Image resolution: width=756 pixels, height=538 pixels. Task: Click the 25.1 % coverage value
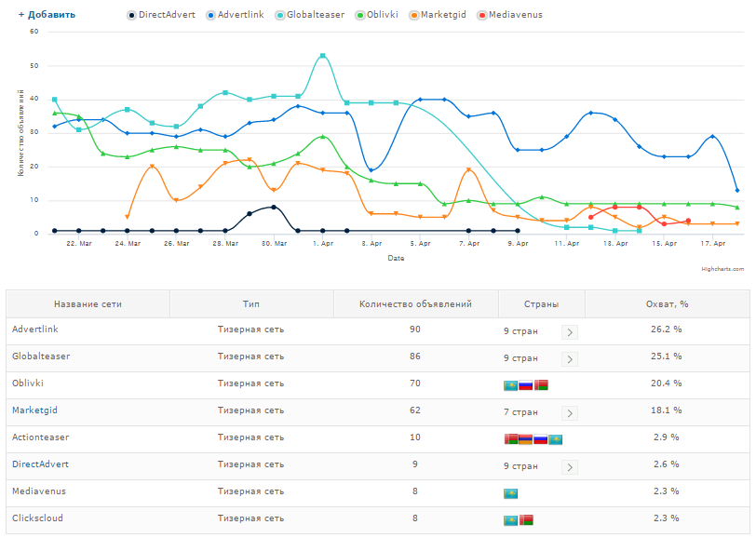(x=667, y=356)
